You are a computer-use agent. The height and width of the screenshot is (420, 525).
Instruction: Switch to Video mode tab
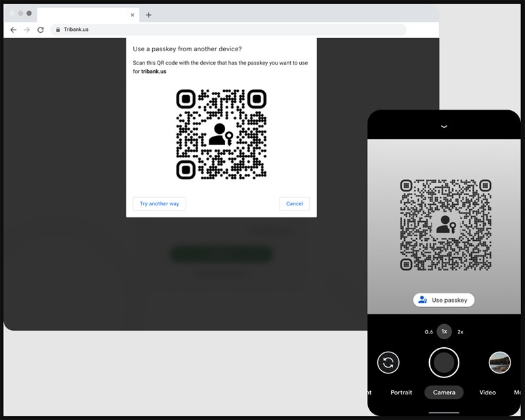[x=488, y=392]
